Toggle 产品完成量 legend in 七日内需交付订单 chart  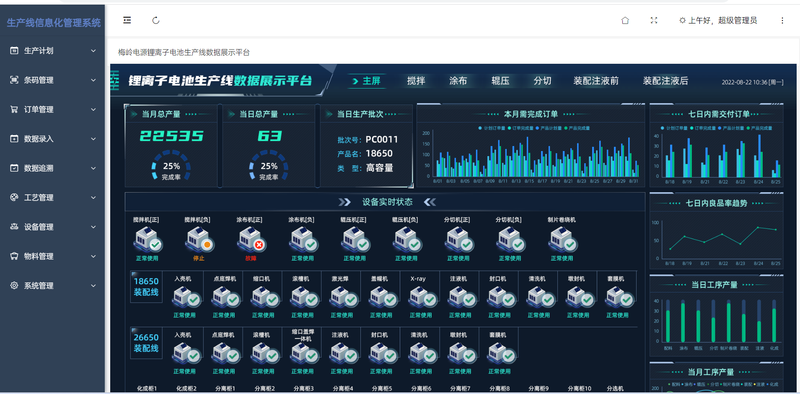click(759, 128)
